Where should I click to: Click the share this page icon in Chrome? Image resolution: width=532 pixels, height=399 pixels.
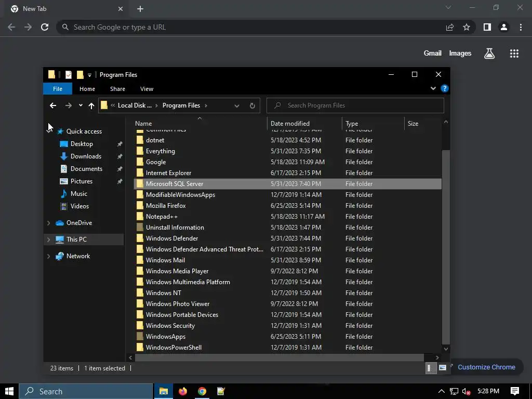[x=450, y=27]
